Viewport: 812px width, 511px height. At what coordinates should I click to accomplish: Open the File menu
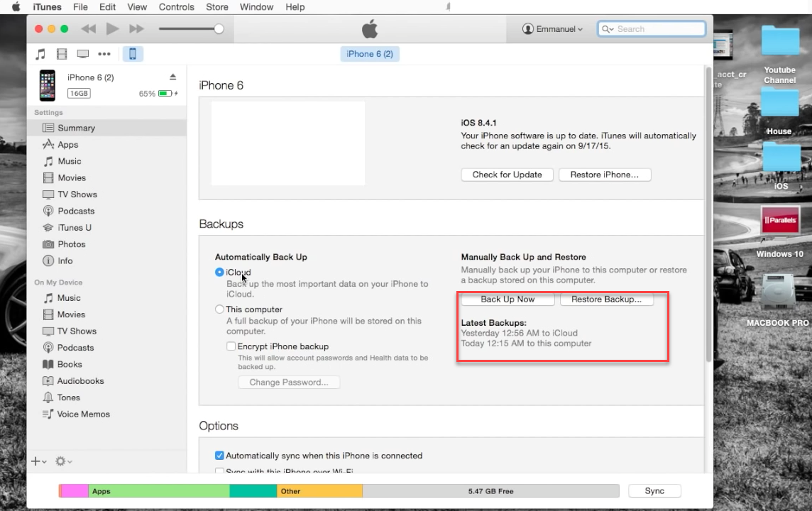pyautogui.click(x=80, y=6)
